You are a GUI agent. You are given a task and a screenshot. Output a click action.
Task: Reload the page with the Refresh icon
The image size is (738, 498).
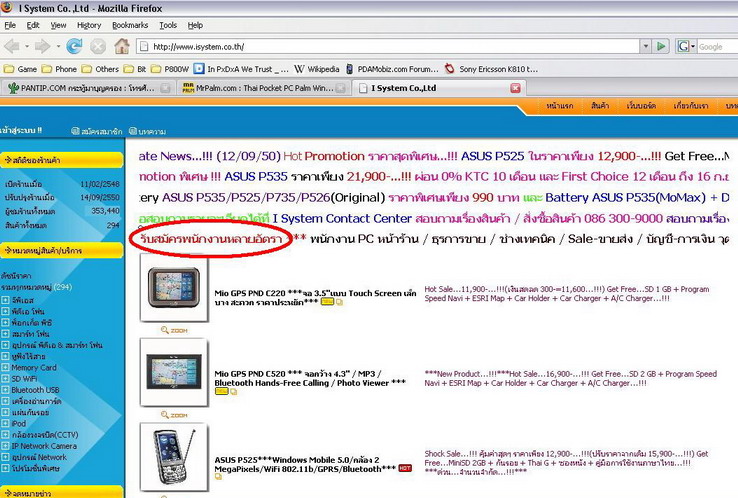(x=74, y=46)
